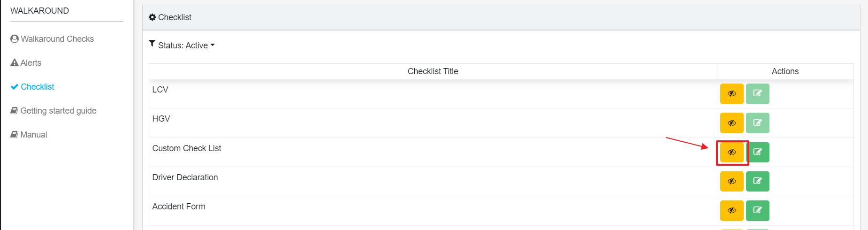Viewport: 868px width, 230px height.
Task: Edit the Custom Check List
Action: point(758,152)
